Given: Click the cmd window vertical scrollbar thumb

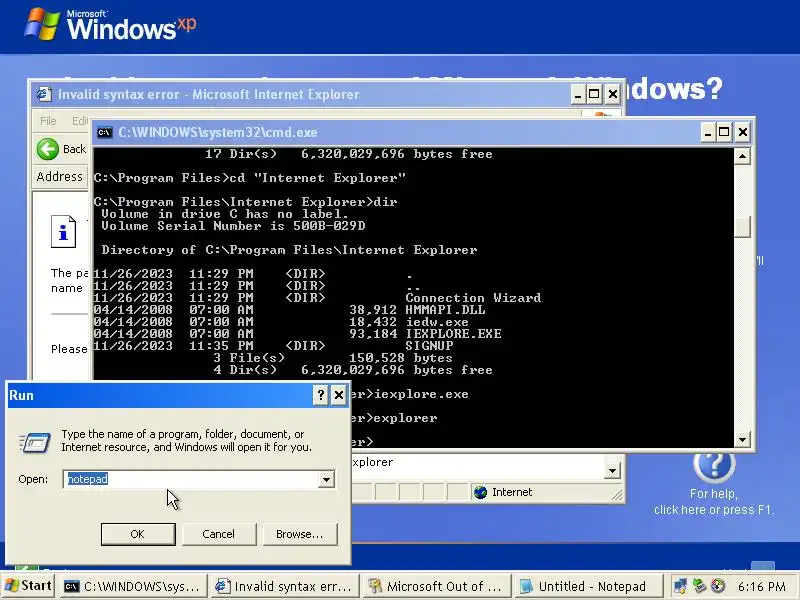Looking at the screenshot, I should pos(742,227).
